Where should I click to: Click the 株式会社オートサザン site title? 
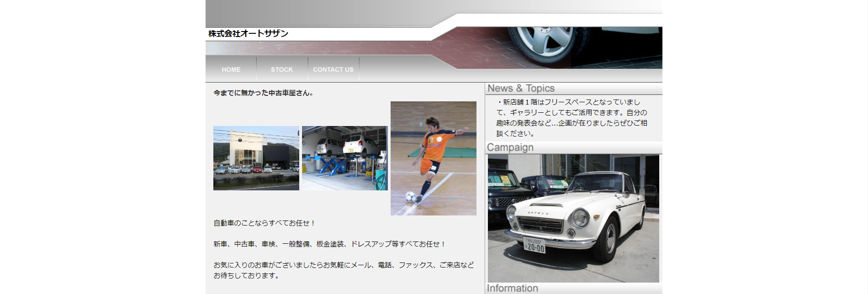point(248,33)
